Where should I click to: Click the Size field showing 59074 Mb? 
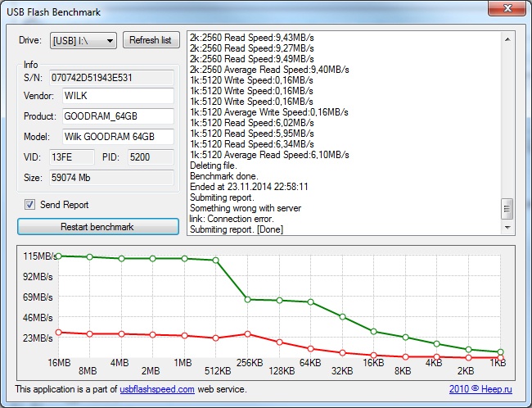point(112,176)
